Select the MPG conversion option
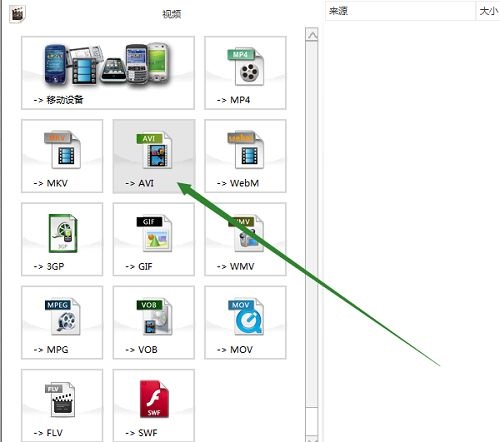The image size is (500, 442). click(x=62, y=322)
